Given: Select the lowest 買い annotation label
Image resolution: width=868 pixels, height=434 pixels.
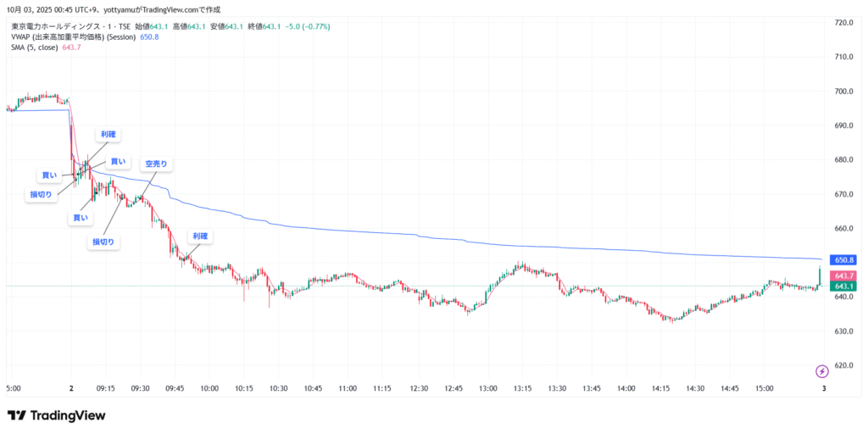Looking at the screenshot, I should click(80, 218).
